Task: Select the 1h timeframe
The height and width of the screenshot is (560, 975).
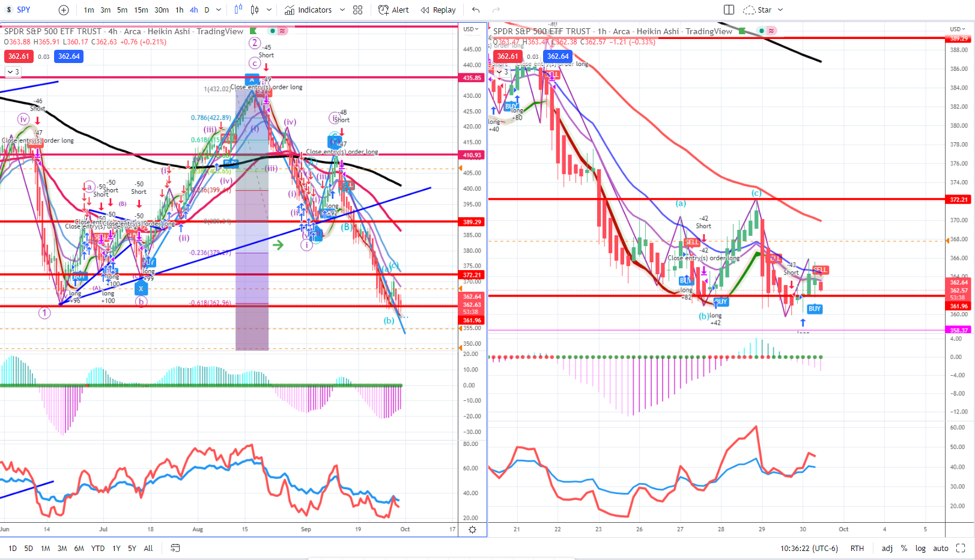Action: point(180,10)
